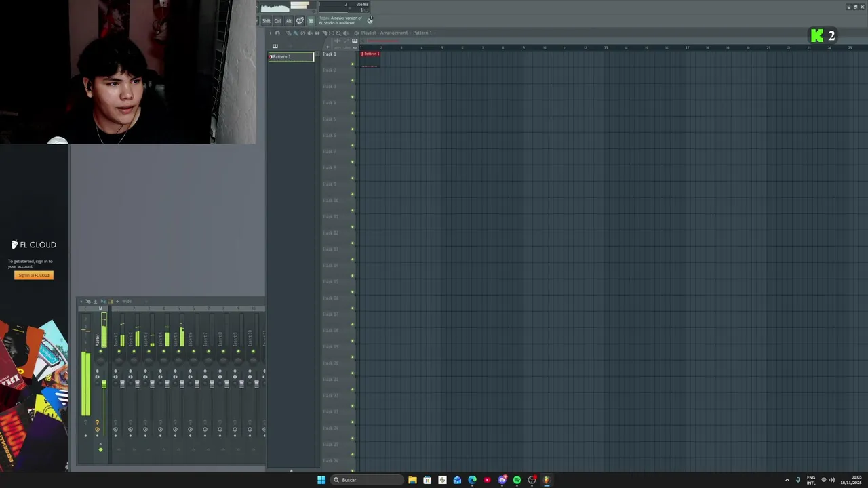Expand the Arrangement breadcrumb selector

click(x=394, y=33)
